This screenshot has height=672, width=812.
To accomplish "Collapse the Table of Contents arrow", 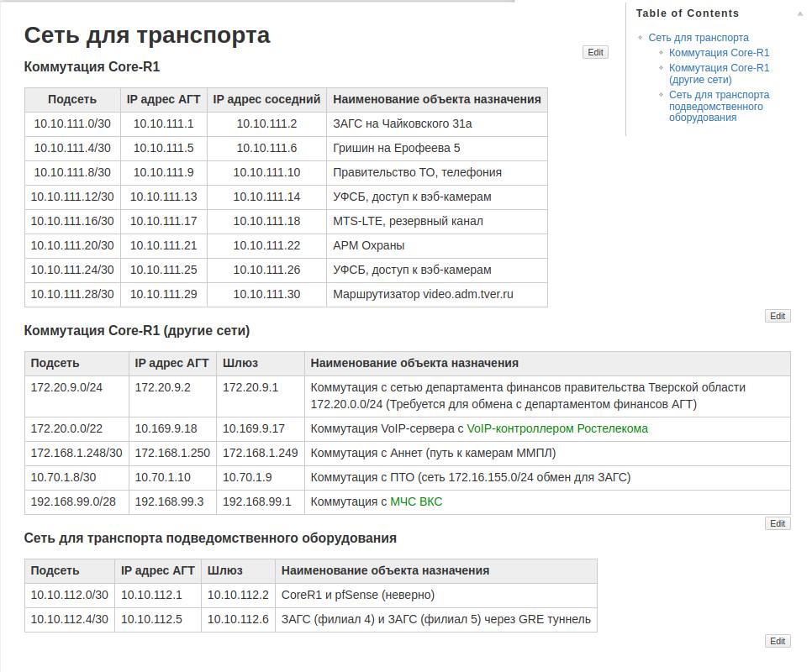I will 799,14.
